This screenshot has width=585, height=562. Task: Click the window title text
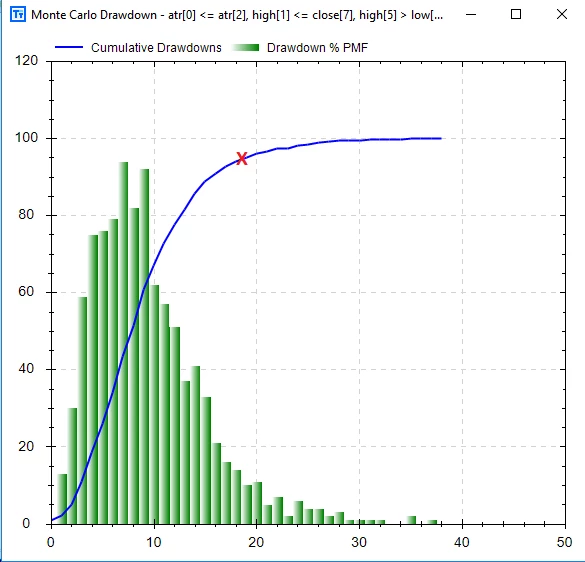[237, 15]
